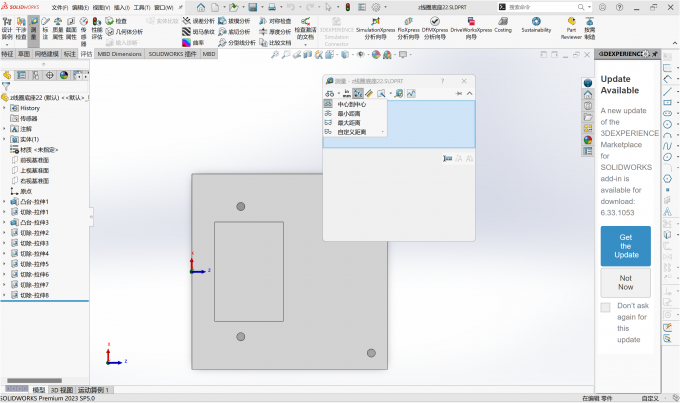Open 自定义距离 custom distance submenu
The width and height of the screenshot is (680, 403).
352,132
